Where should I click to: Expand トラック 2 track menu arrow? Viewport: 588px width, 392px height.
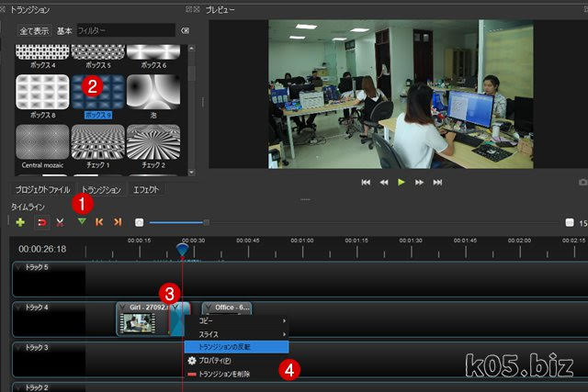[19, 387]
